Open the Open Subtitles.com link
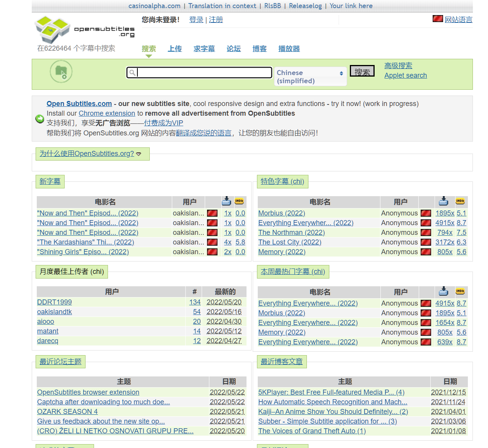Image resolution: width=488 pixels, height=448 pixels. [79, 104]
